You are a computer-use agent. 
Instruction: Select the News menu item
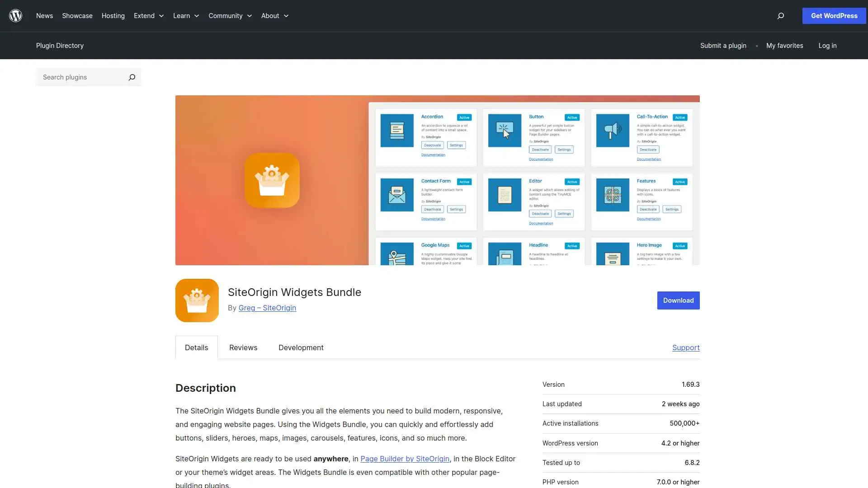click(44, 16)
